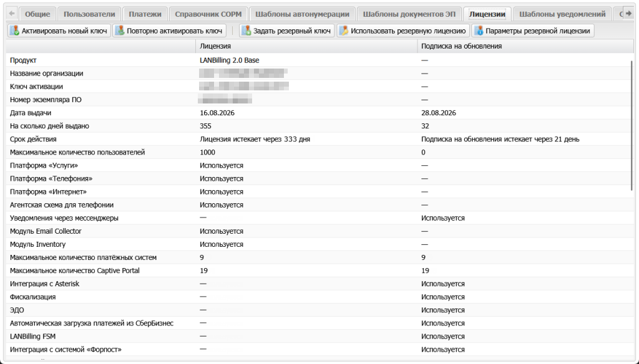Click license issue date 16.08.2026
Viewport: 639px width, 364px height.
click(217, 113)
